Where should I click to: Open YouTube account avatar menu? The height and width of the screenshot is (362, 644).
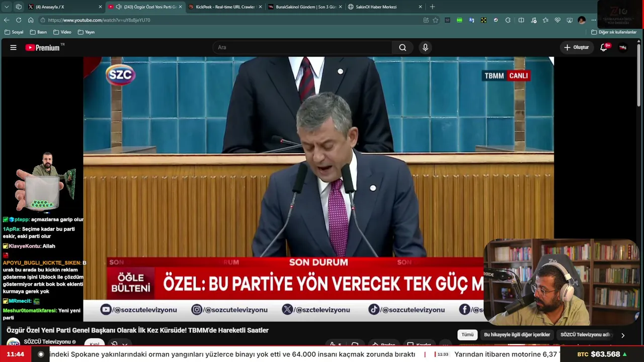click(x=623, y=47)
